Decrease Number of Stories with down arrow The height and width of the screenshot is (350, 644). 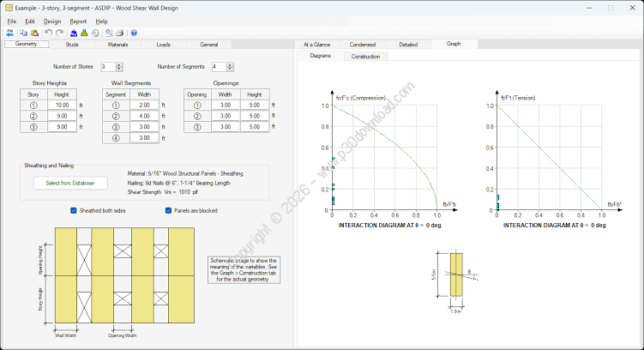click(x=119, y=69)
